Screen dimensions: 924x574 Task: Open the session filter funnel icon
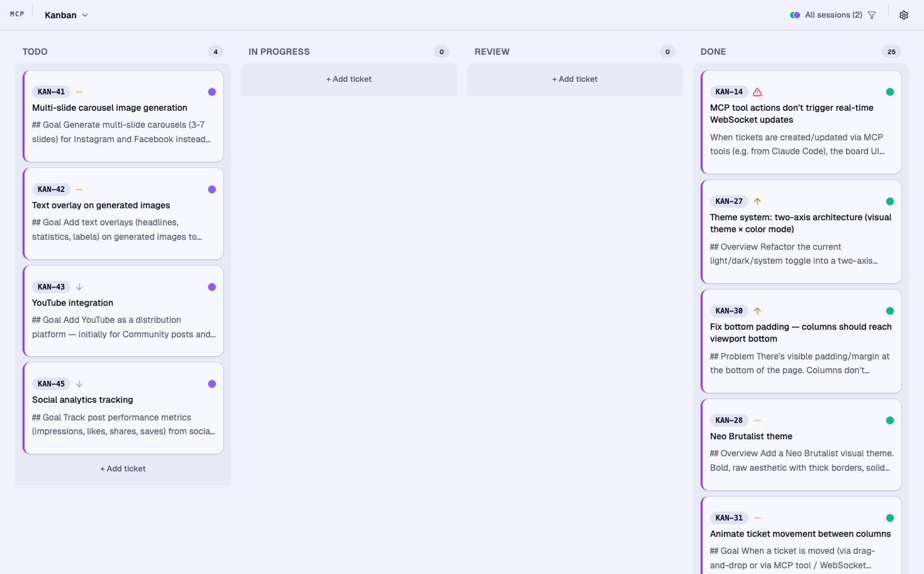pyautogui.click(x=872, y=15)
